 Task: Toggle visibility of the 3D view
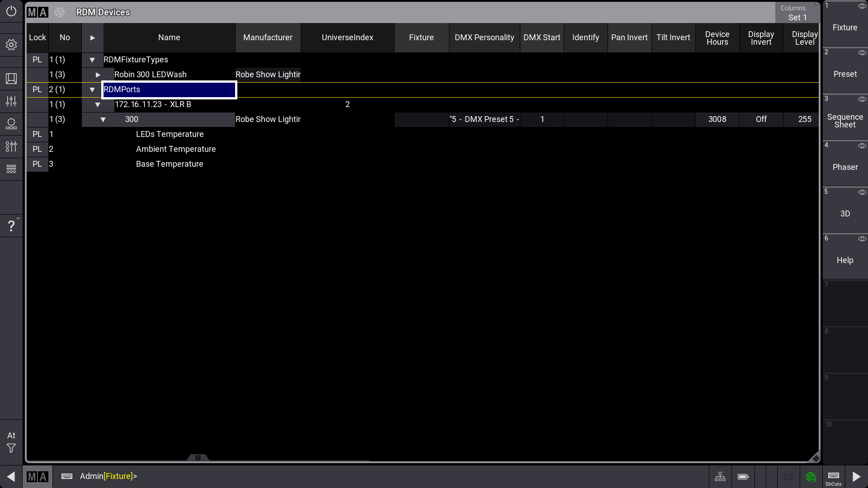point(863,192)
